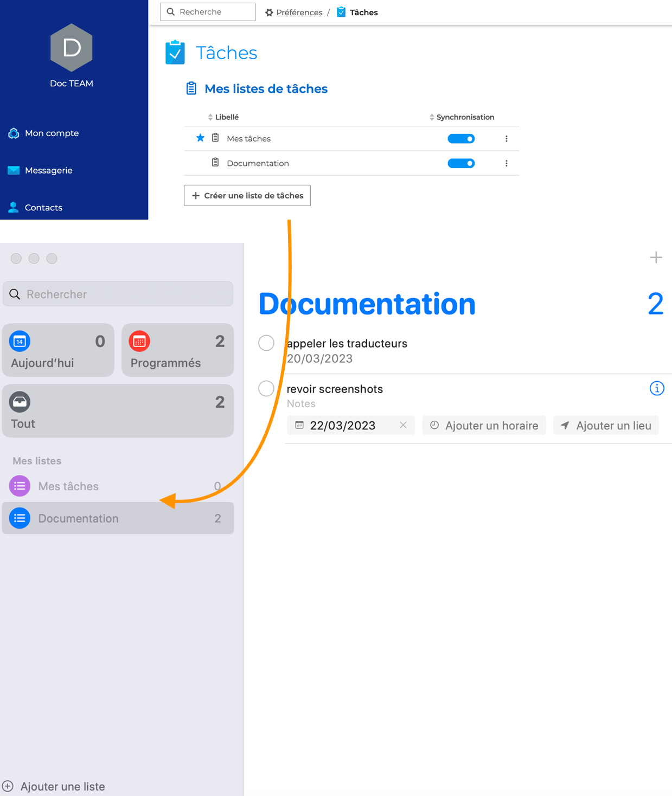
Task: Disable synchronisation for Mes tâches
Action: point(461,139)
